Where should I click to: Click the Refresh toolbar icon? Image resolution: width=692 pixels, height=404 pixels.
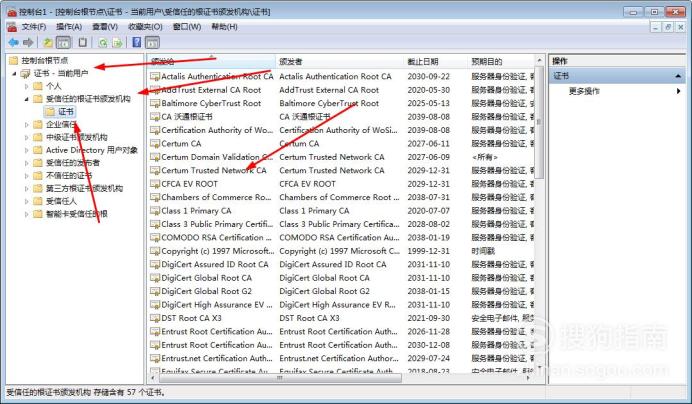pos(103,42)
